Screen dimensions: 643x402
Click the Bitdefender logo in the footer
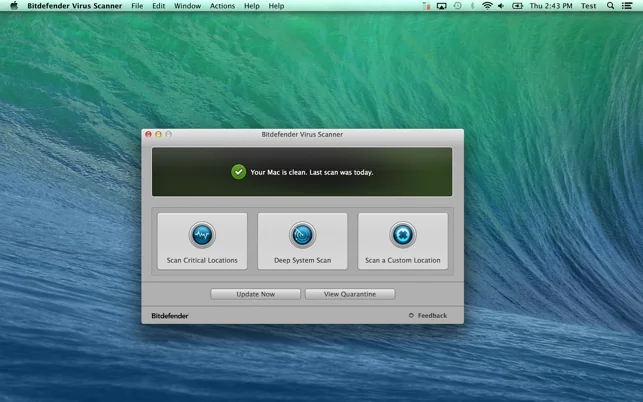coord(170,315)
